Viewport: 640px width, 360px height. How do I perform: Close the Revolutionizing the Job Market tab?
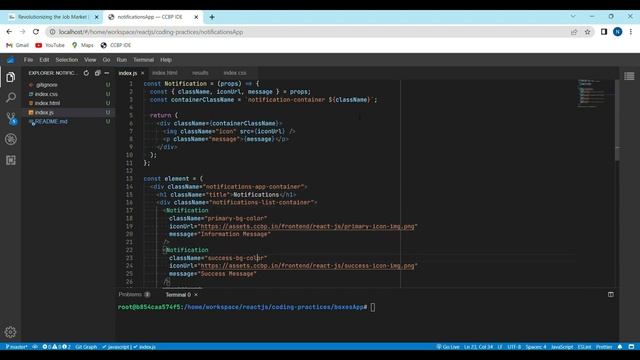point(97,17)
